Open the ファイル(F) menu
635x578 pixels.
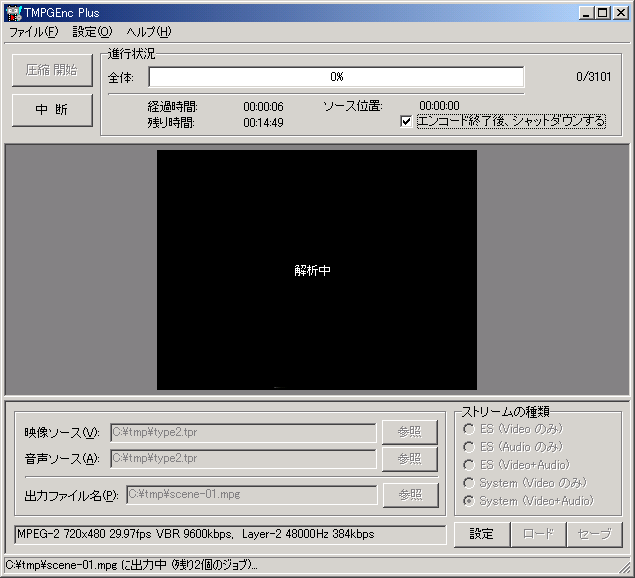click(x=34, y=32)
